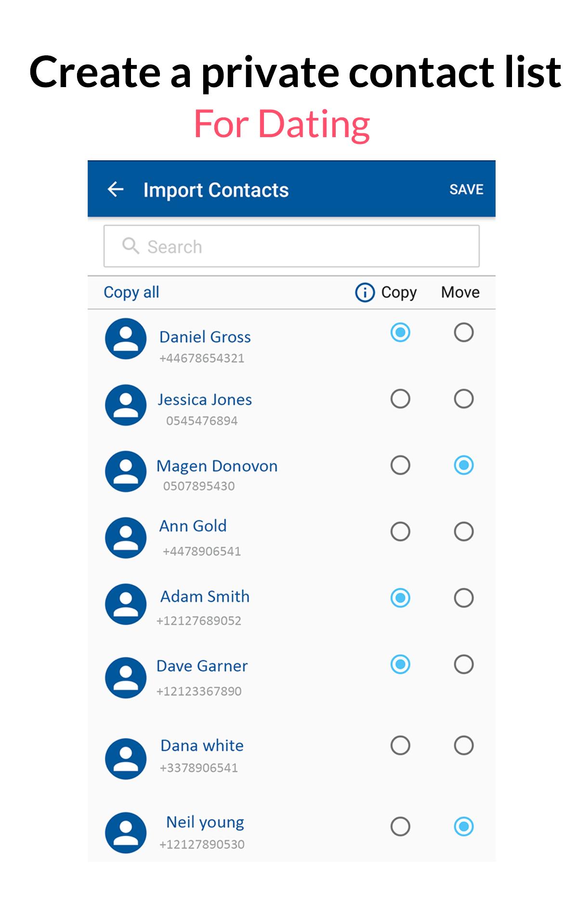Choose Copy for Dana white

click(400, 745)
